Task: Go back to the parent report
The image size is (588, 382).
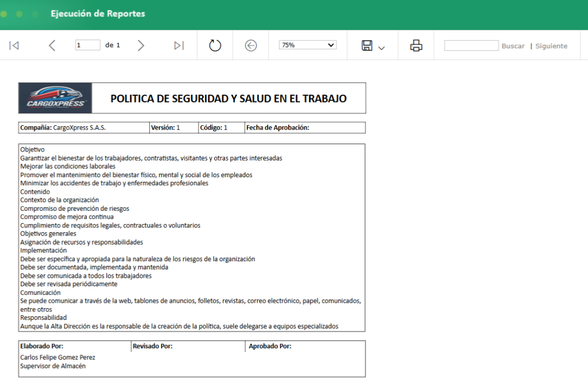Action: [x=251, y=45]
